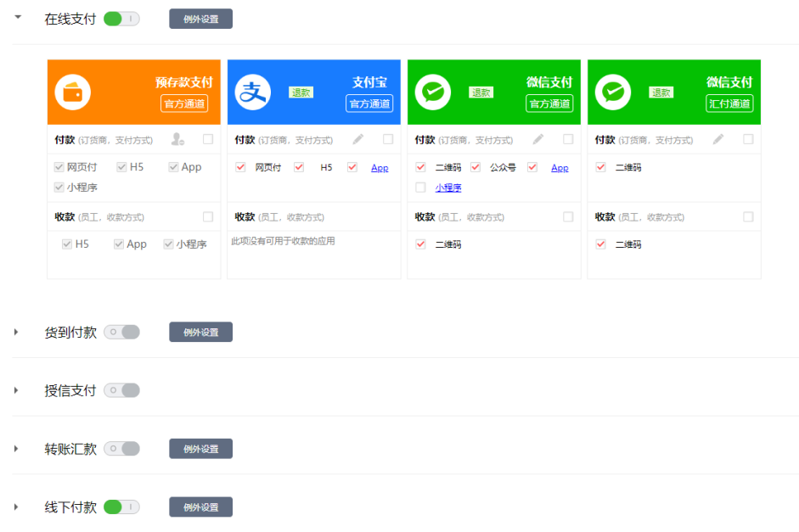The image size is (799, 532).
Task: Collapse the 在线支付 section
Action: point(18,16)
